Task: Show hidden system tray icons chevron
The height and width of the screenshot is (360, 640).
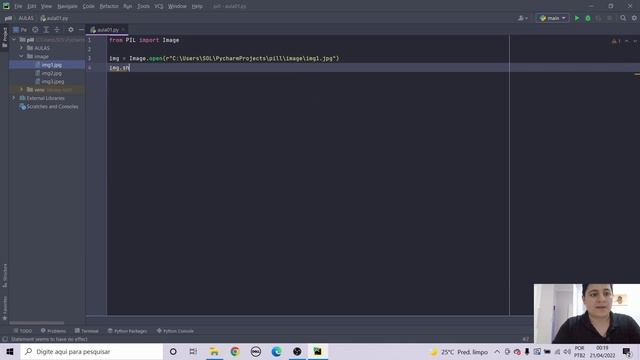Action: [497, 352]
